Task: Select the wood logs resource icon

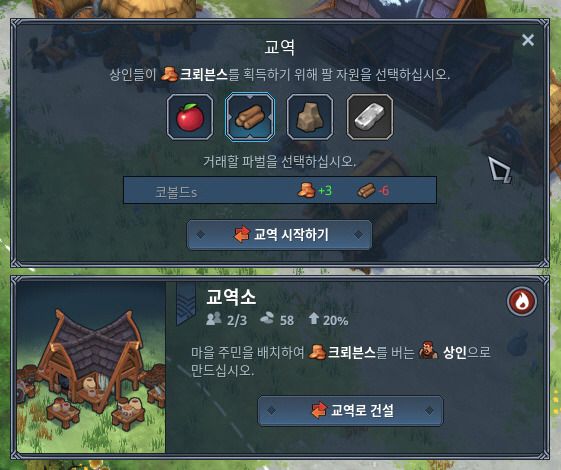Action: 250,117
